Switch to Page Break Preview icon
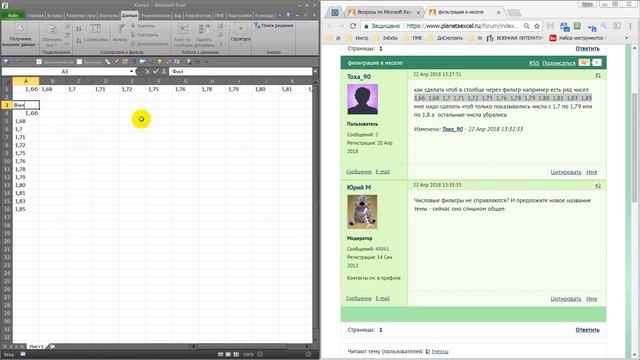640x360 pixels. pyautogui.click(x=236, y=354)
